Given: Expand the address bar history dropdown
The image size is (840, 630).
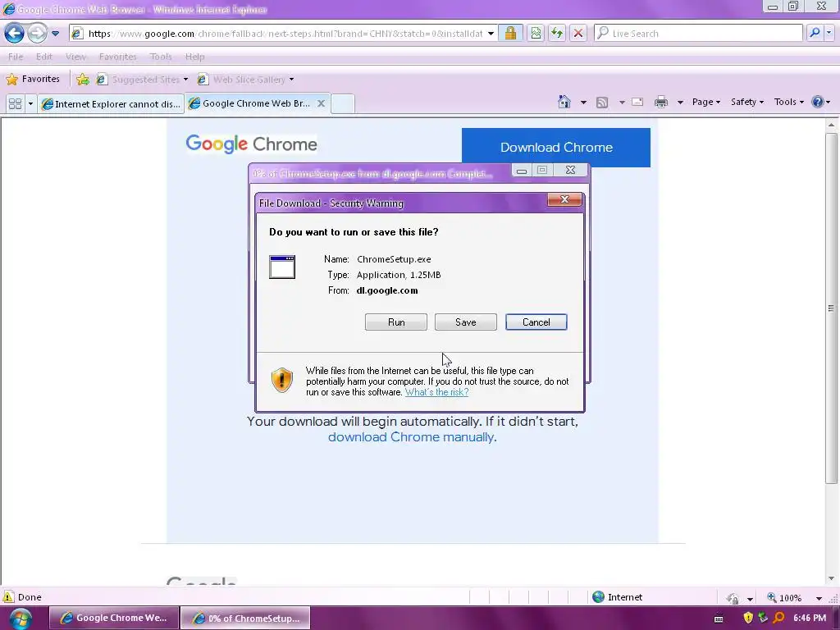Looking at the screenshot, I should [491, 33].
